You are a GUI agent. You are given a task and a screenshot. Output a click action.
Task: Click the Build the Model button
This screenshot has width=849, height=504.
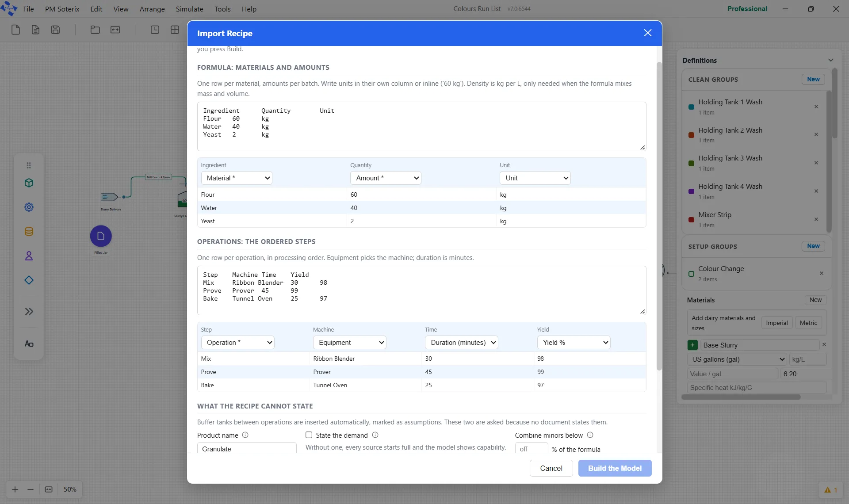click(x=615, y=468)
